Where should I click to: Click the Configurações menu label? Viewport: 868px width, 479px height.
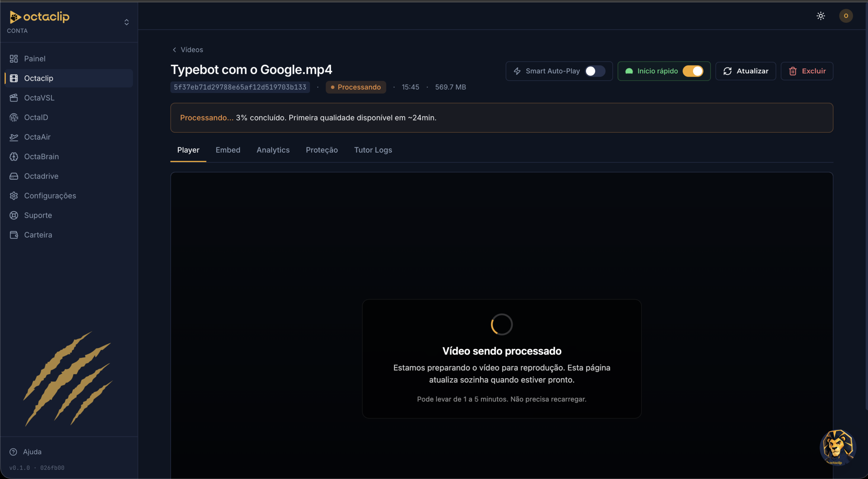[x=50, y=196]
